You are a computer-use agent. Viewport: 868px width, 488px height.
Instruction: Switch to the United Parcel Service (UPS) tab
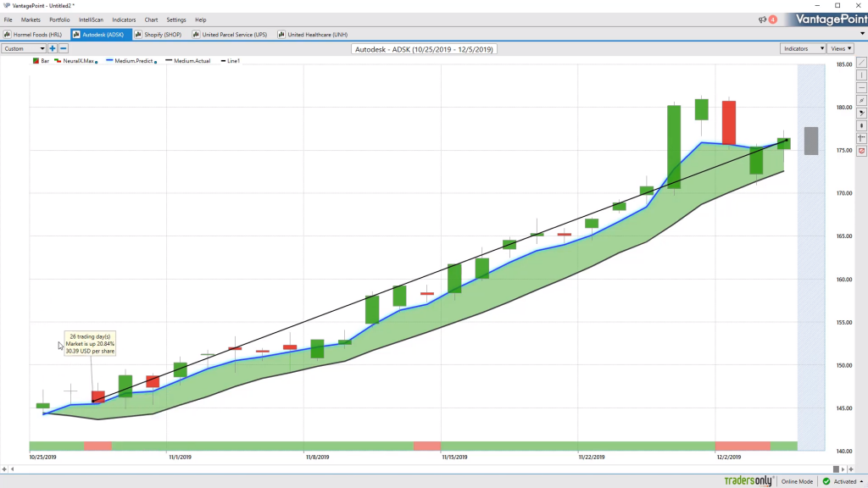click(231, 34)
